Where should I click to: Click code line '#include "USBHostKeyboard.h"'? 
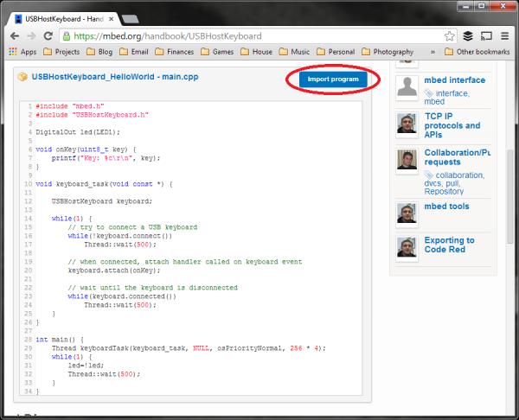(92, 115)
